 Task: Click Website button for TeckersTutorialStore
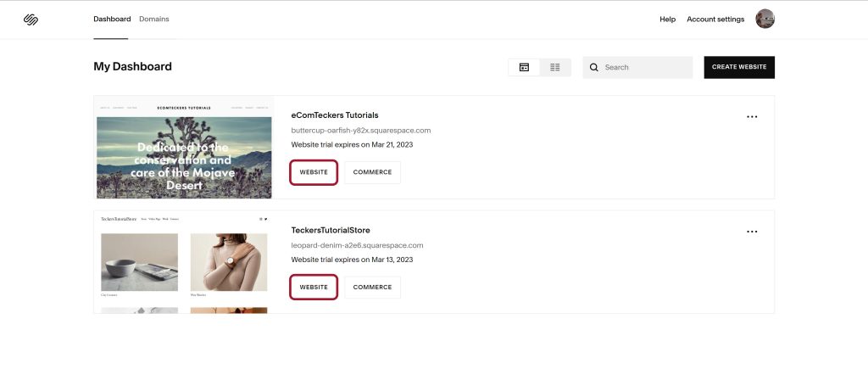[314, 287]
